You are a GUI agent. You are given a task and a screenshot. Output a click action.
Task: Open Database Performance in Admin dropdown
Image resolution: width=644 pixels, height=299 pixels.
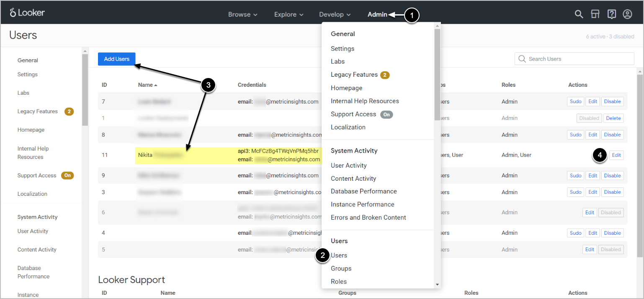(x=364, y=191)
